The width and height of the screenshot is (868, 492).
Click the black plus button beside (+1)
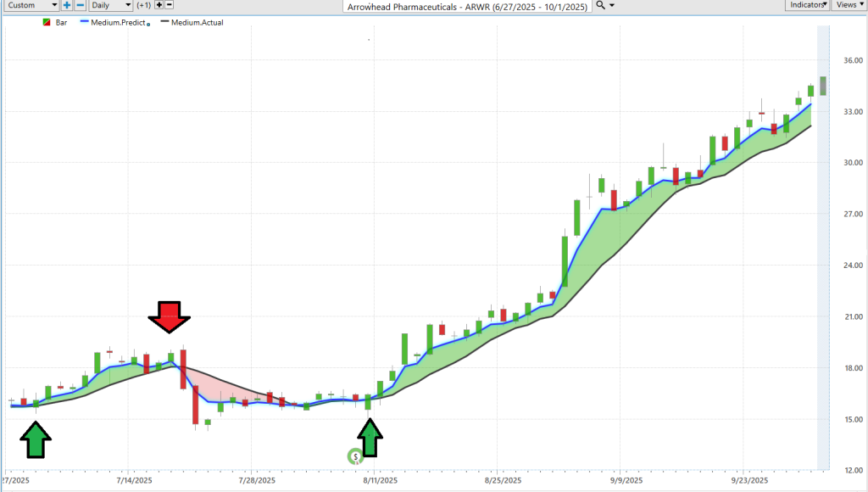click(x=159, y=5)
